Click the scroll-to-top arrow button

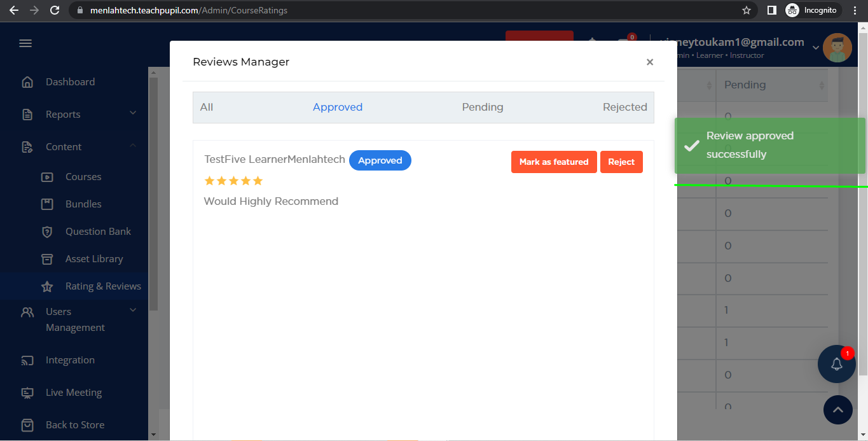point(837,410)
